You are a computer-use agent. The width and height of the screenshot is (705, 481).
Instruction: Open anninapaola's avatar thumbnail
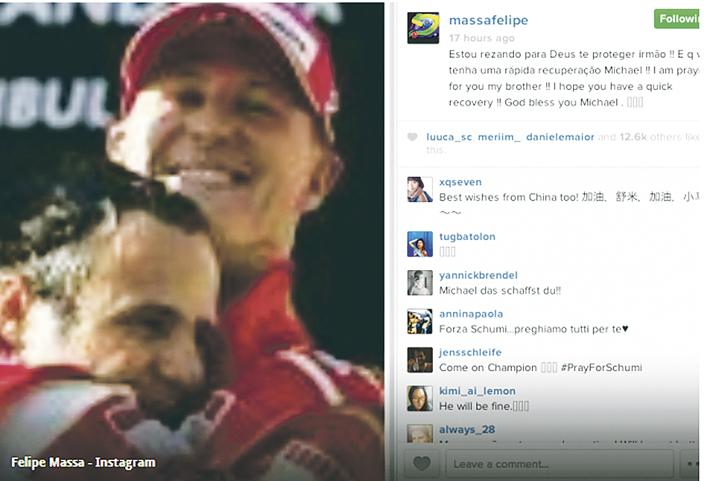click(x=419, y=321)
